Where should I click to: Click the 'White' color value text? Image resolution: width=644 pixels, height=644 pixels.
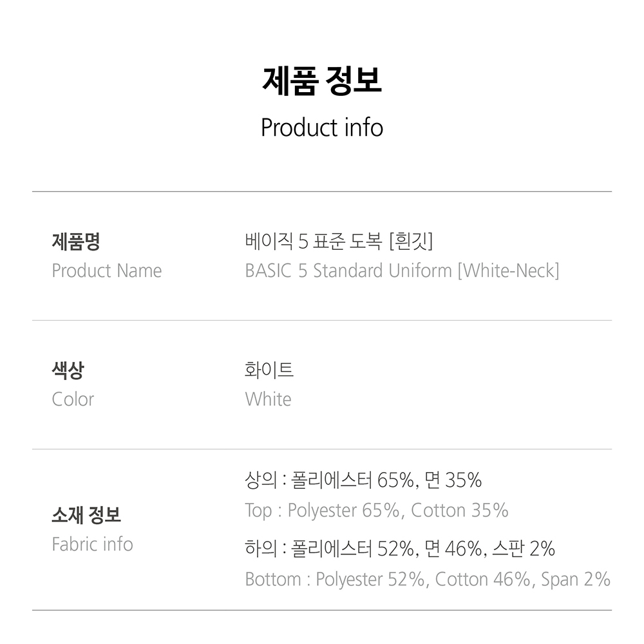(268, 399)
